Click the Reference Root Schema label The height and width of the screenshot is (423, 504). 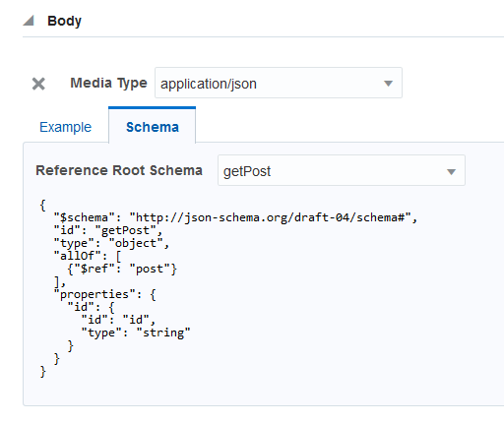tap(119, 170)
